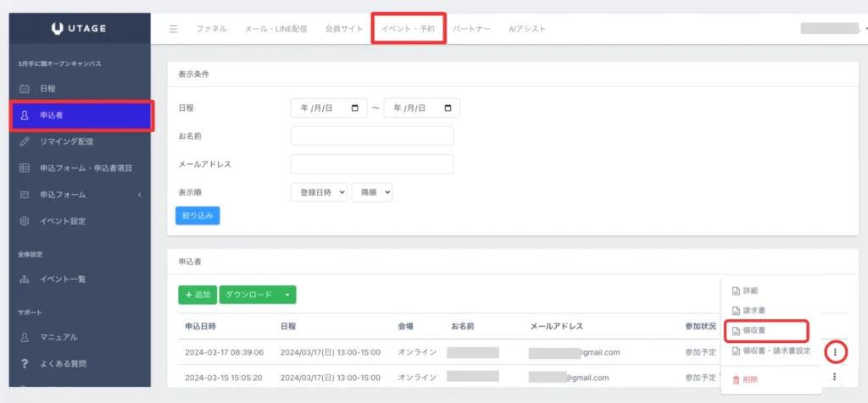This screenshot has width=868, height=403.
Task: Open the AIアシスト tab
Action: pos(527,29)
